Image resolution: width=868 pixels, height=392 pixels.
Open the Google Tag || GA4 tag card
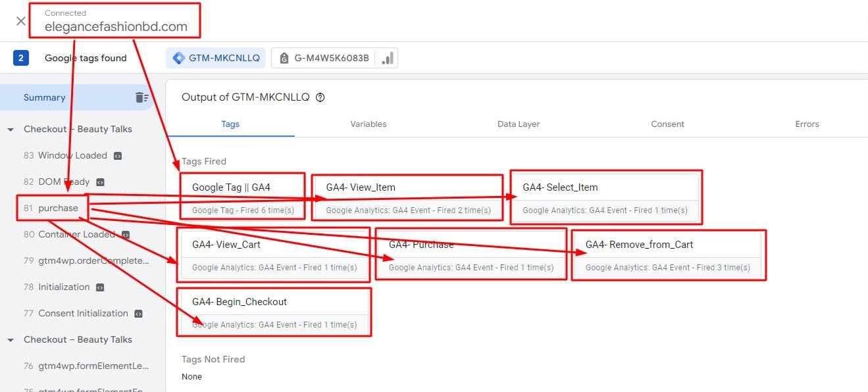(x=242, y=197)
